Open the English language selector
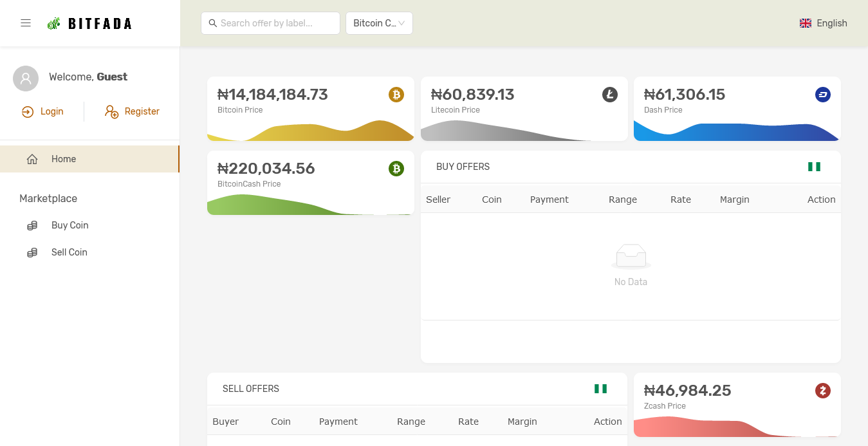This screenshot has height=446, width=868. (x=823, y=23)
